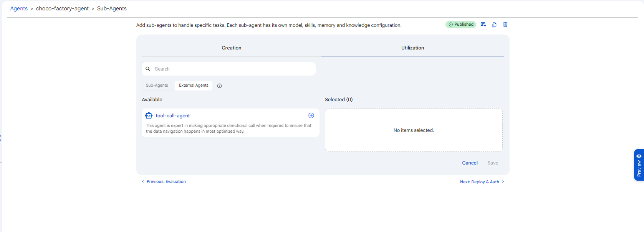Click the add-to-list icon near Published
Viewport: 644px width, 232px height.
click(483, 25)
